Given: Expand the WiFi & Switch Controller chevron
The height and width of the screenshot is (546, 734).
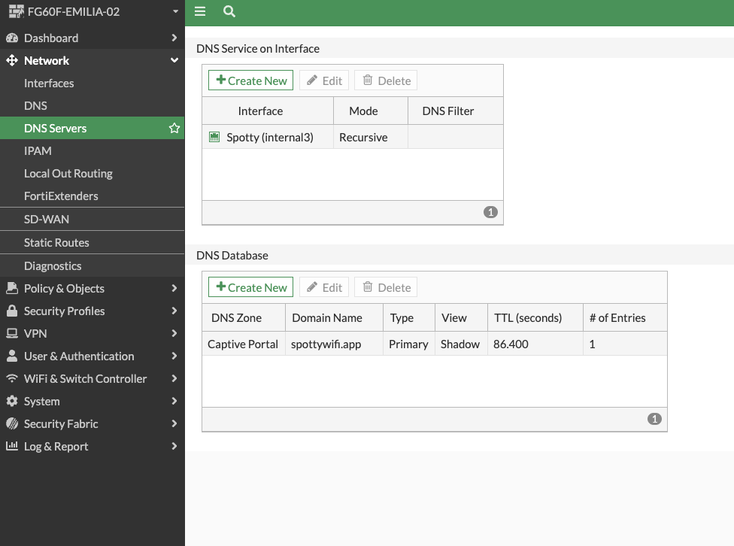Looking at the screenshot, I should (x=174, y=378).
